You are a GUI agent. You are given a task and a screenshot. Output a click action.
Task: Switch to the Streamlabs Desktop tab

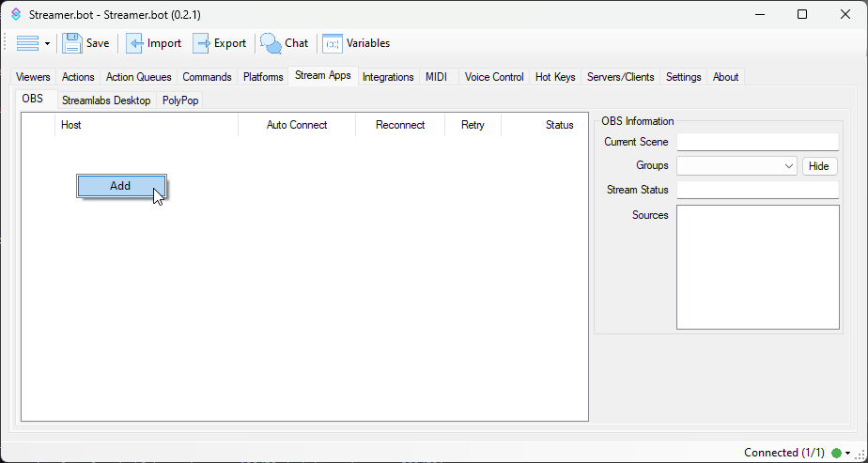[x=106, y=100]
